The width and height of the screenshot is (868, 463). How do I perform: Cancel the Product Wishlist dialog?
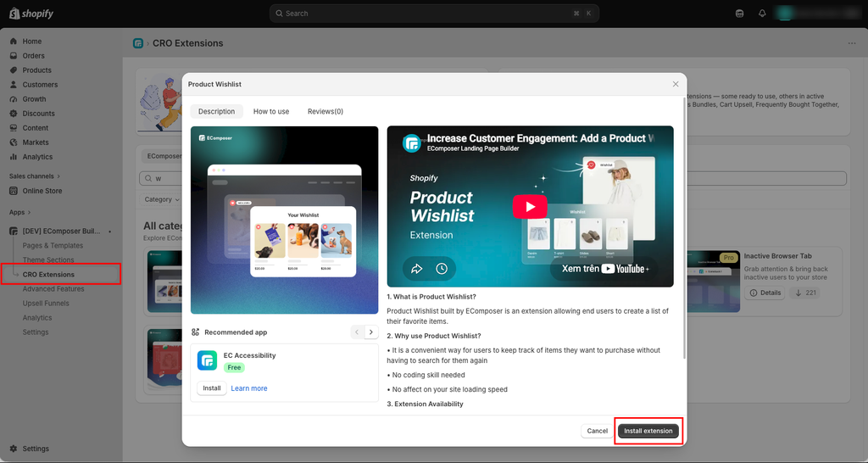pos(598,431)
